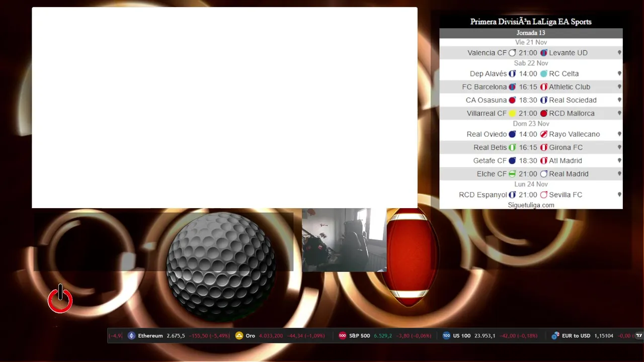
Task: Click the CA Osasuna red crest icon
Action: (512, 101)
